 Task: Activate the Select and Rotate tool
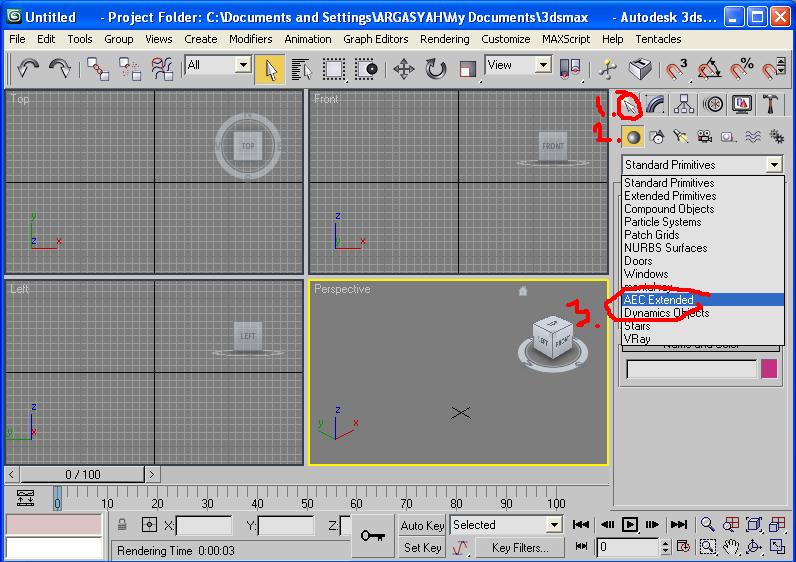point(436,69)
